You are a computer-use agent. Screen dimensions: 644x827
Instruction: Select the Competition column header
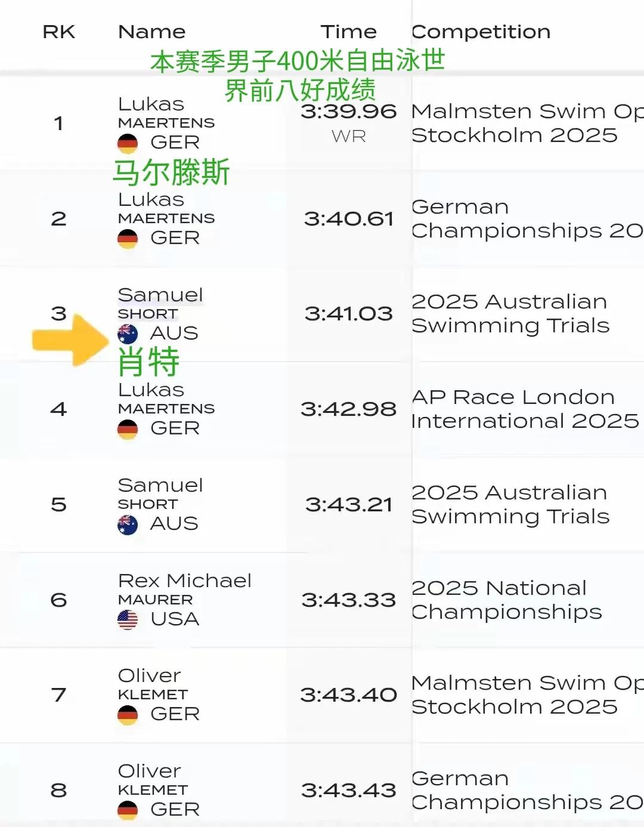tap(481, 32)
